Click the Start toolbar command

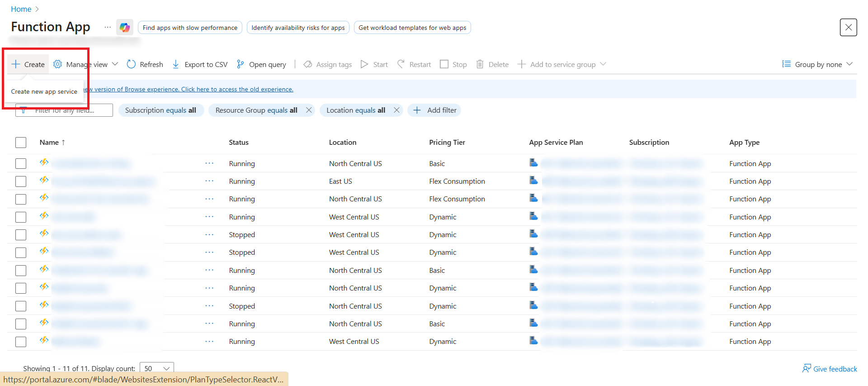tap(374, 64)
